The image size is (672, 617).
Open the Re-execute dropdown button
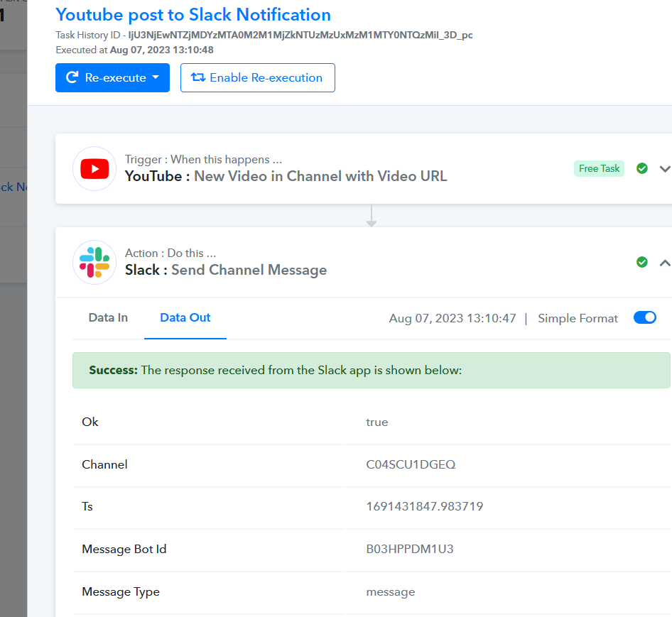(x=112, y=77)
